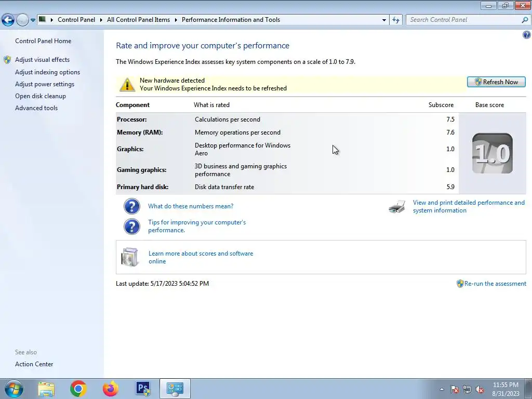Click the search magnifier icon
The image size is (532, 399).
(x=525, y=20)
